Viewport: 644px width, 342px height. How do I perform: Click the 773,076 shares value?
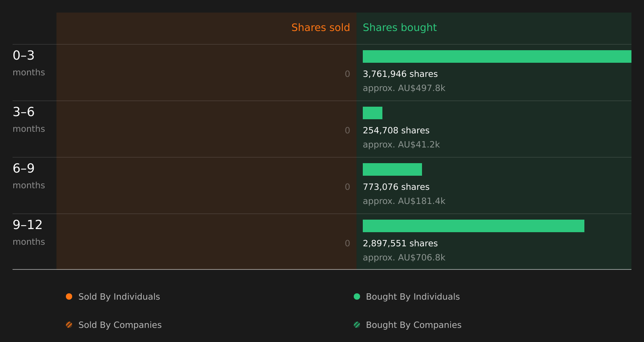(396, 187)
